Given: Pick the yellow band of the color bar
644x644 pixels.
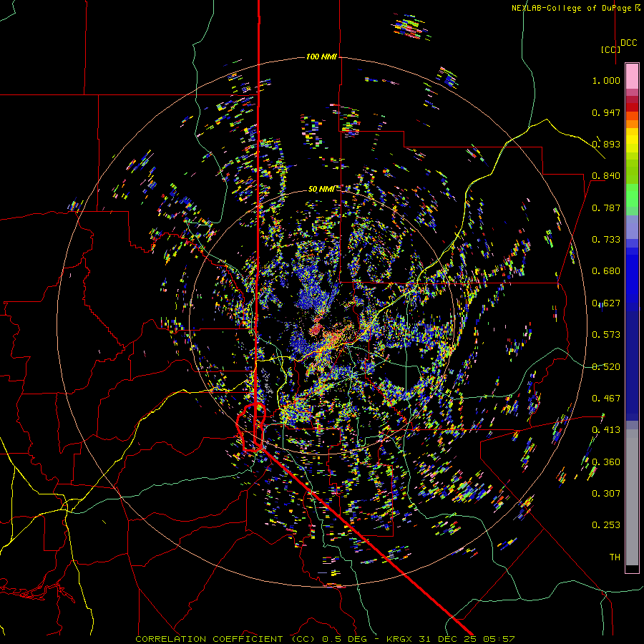Looking at the screenshot, I should tap(632, 140).
